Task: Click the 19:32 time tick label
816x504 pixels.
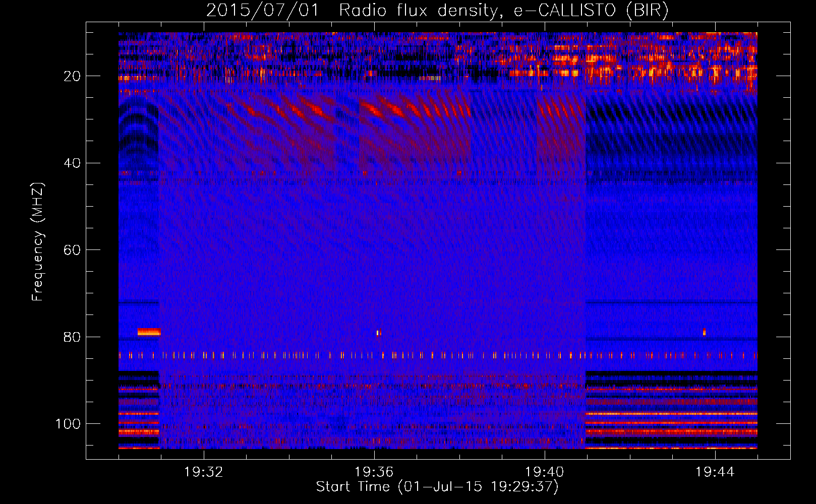Action: tap(204, 472)
